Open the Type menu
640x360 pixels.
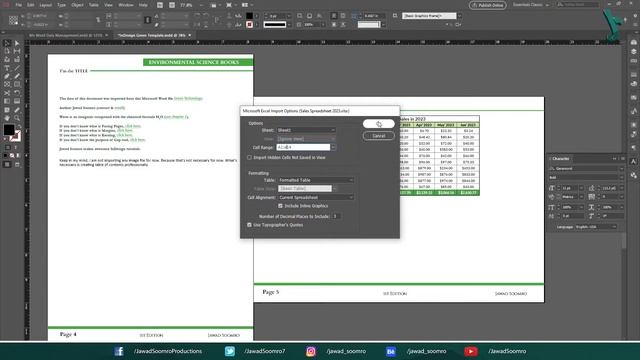coord(61,5)
